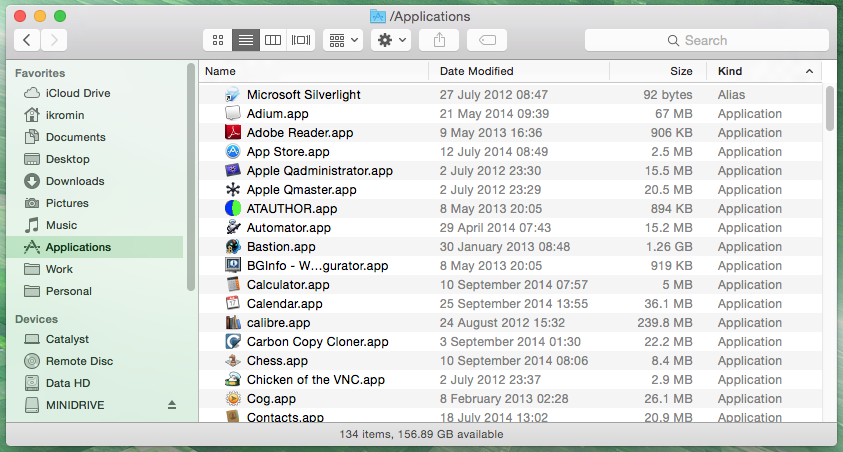Image resolution: width=843 pixels, height=452 pixels.
Task: Go forward with the right arrow button
Action: coord(54,40)
